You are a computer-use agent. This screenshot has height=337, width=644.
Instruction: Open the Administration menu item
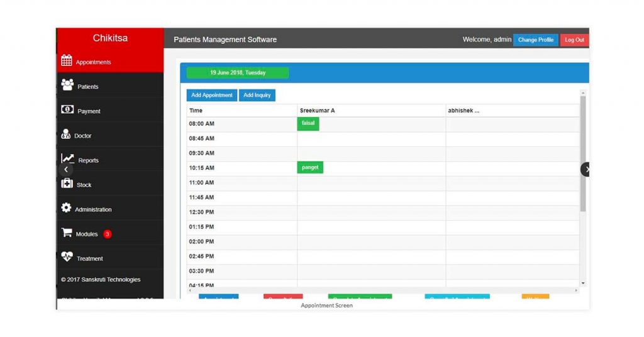point(93,209)
